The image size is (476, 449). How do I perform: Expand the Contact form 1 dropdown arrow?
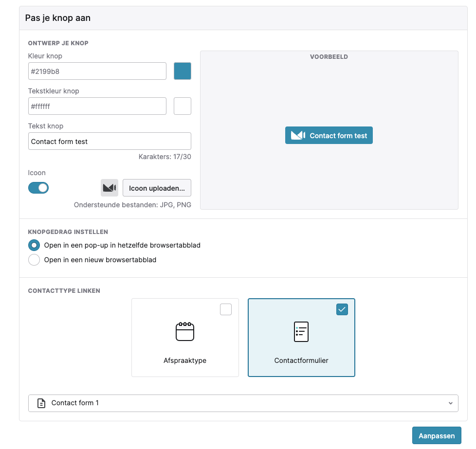(x=451, y=403)
